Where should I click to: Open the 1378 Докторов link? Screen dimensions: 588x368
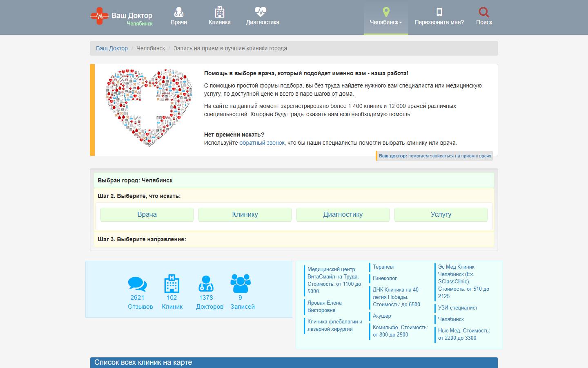[209, 302]
